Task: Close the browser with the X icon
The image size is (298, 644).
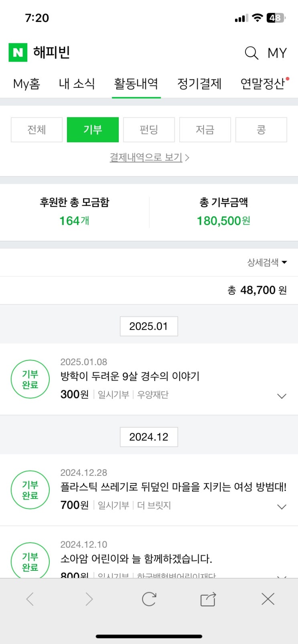Action: [x=268, y=599]
